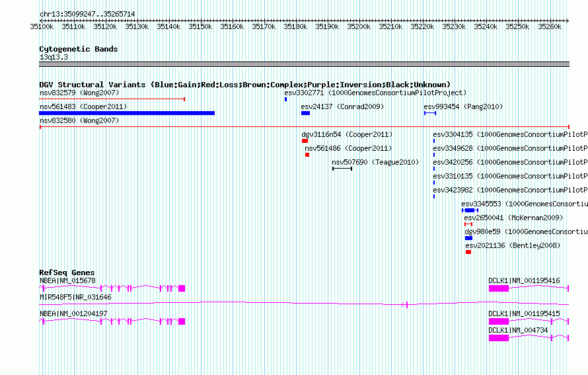Select the red nsv561486 loss block
The height and width of the screenshot is (375, 588).
[307, 155]
